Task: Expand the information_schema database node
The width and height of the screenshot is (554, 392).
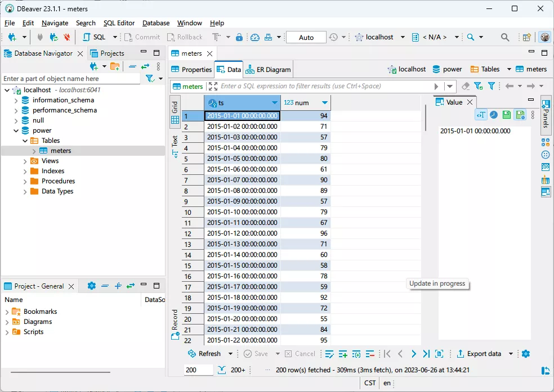Action: [x=16, y=100]
